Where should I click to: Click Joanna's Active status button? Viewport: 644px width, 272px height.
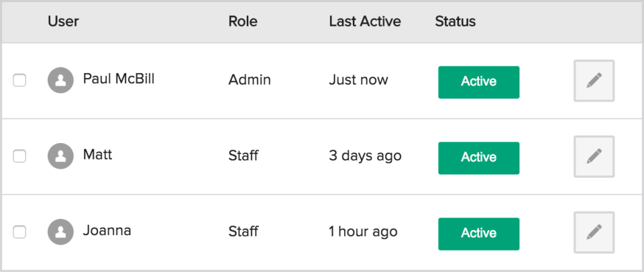tap(478, 234)
